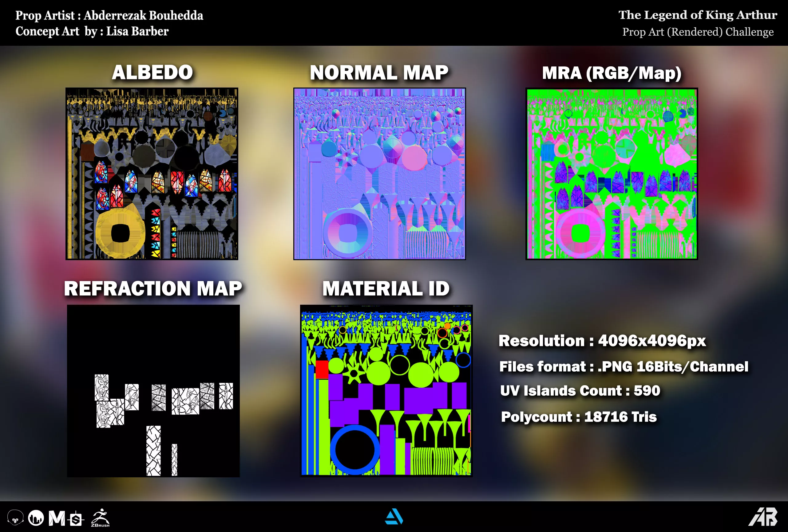The height and width of the screenshot is (532, 788).
Task: Select the Normal Map texture thumbnail
Action: coord(379,174)
